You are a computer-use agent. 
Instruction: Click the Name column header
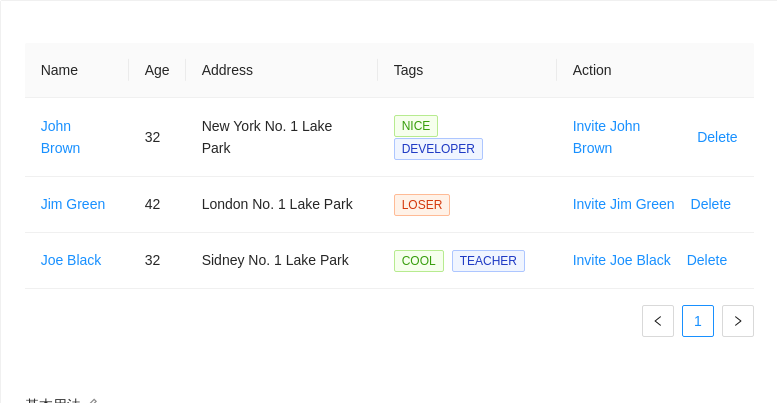pos(59,70)
